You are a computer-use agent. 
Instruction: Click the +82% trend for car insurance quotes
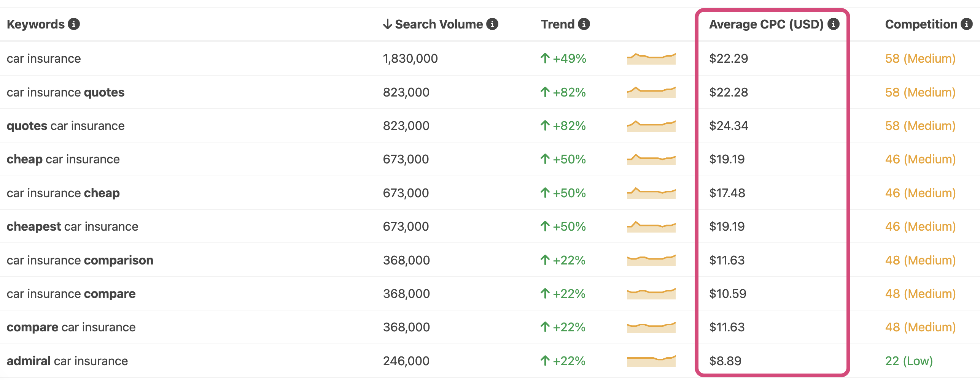click(563, 92)
